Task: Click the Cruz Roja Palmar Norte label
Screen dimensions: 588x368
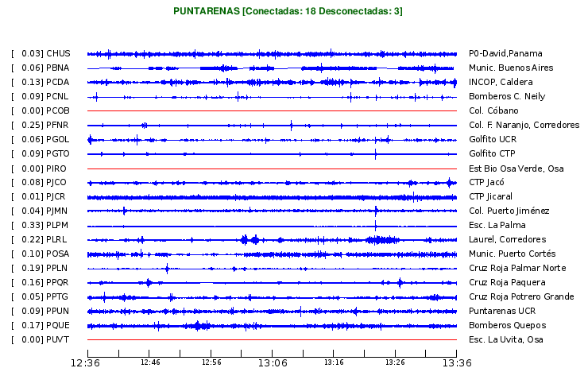Action: click(517, 268)
